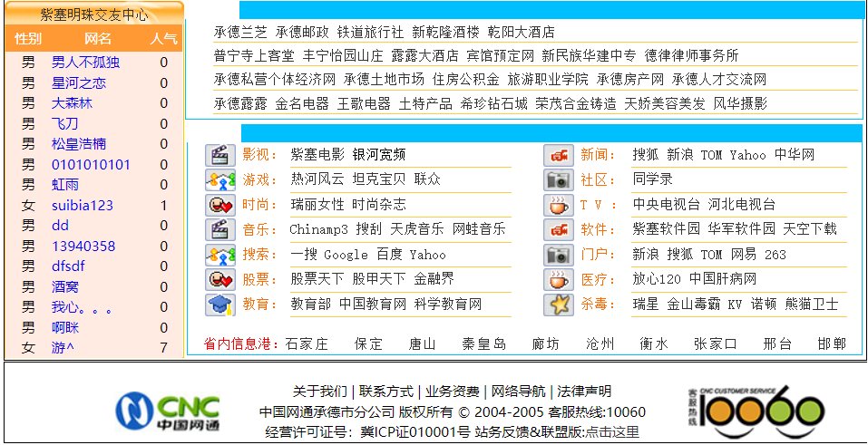
Task: Open the 承德兰芝 link
Action: [x=240, y=32]
